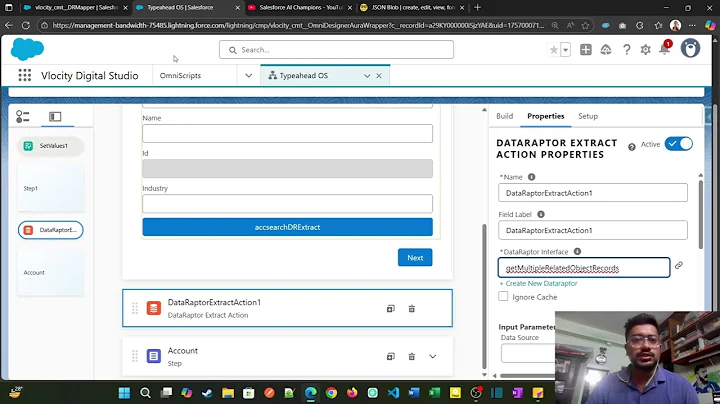Grab the DataRaptorExtractAction1 drag handle
The width and height of the screenshot is (720, 404).
pyautogui.click(x=135, y=308)
